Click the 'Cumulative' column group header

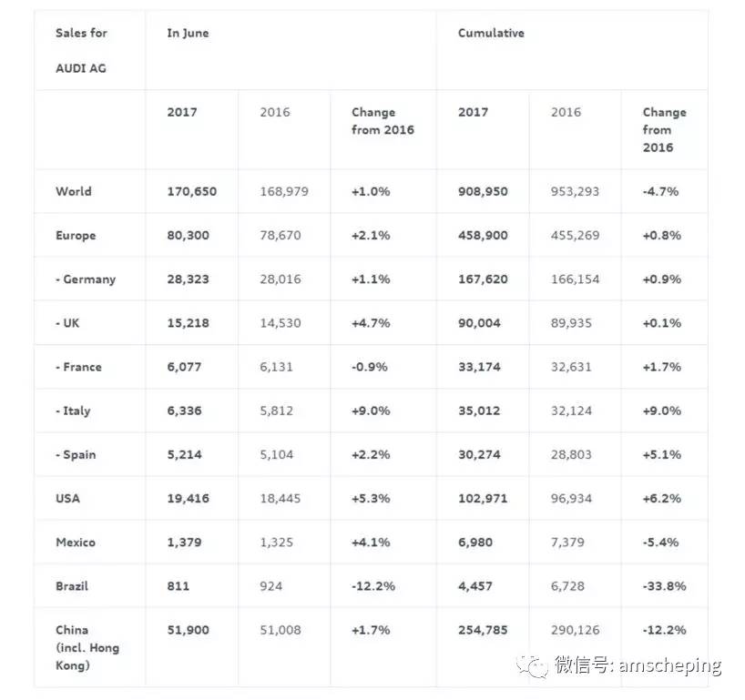(x=491, y=34)
